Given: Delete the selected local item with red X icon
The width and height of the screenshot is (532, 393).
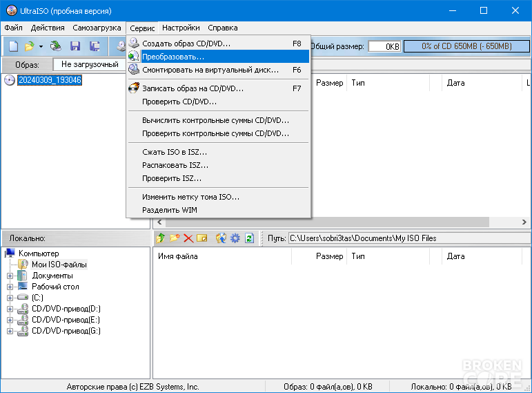Looking at the screenshot, I should click(x=188, y=238).
